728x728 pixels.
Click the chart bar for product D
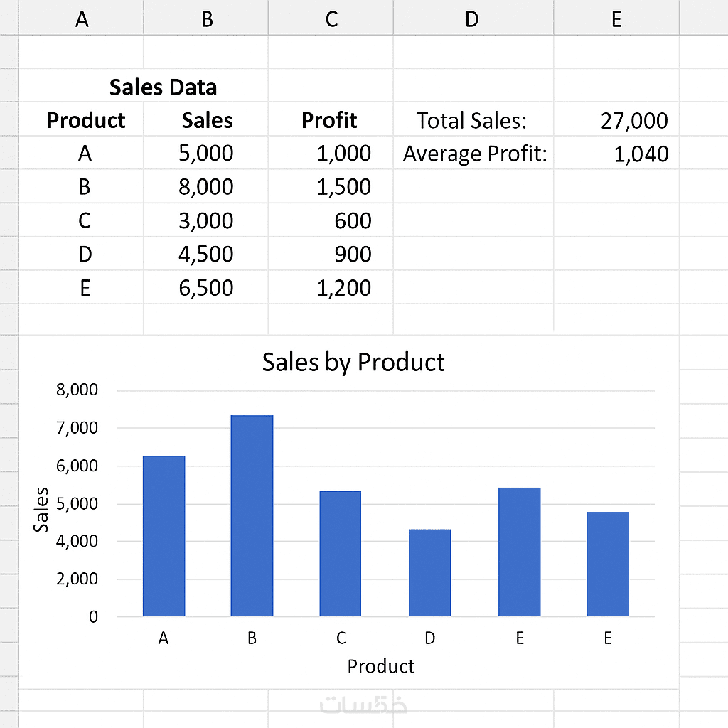tap(429, 572)
